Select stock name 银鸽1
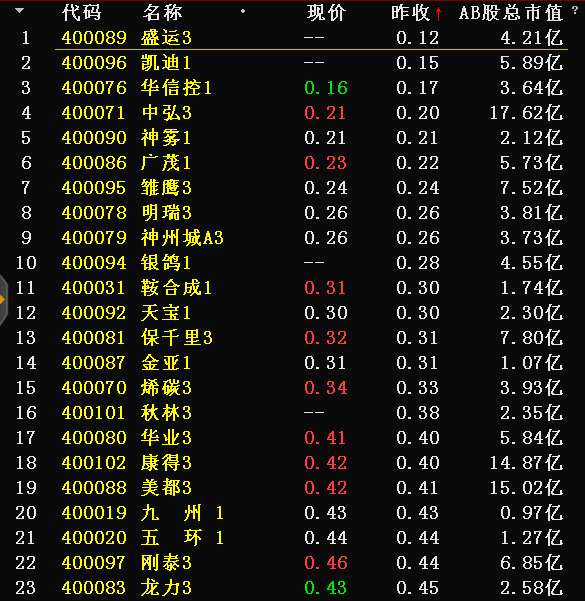The height and width of the screenshot is (601, 585). [166, 263]
